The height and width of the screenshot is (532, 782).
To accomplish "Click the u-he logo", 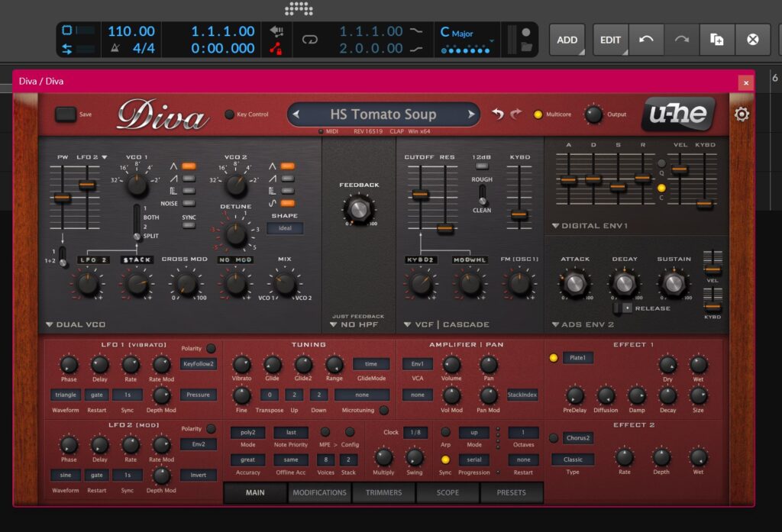I will pyautogui.click(x=678, y=114).
